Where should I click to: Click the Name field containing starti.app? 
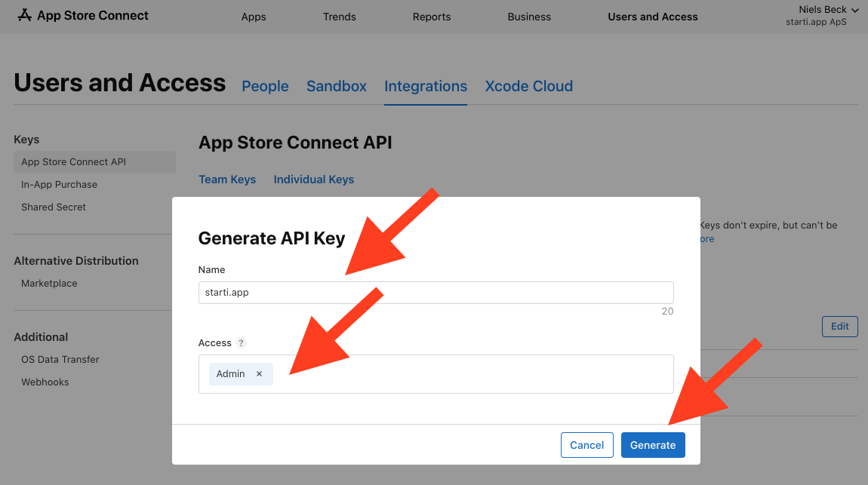tap(436, 293)
